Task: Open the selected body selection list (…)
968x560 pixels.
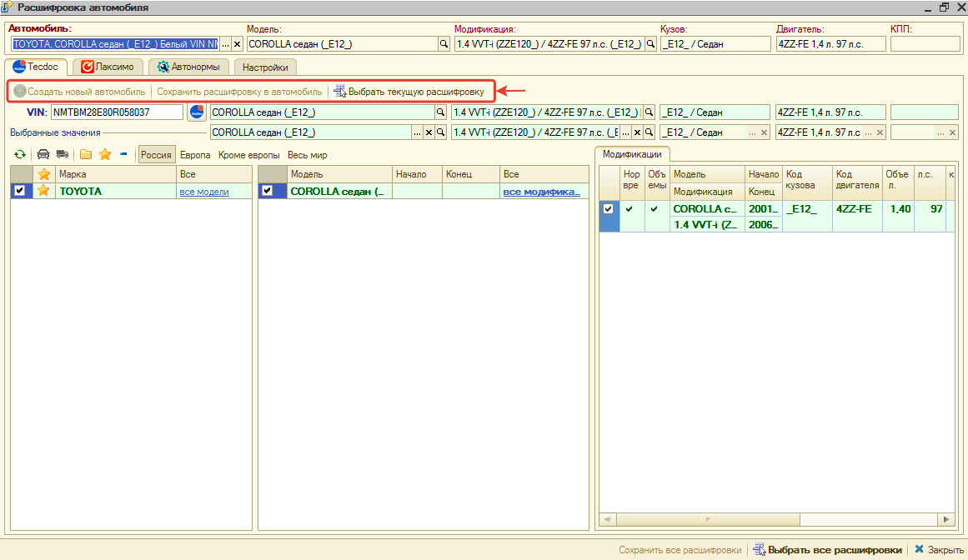Action: 753,132
